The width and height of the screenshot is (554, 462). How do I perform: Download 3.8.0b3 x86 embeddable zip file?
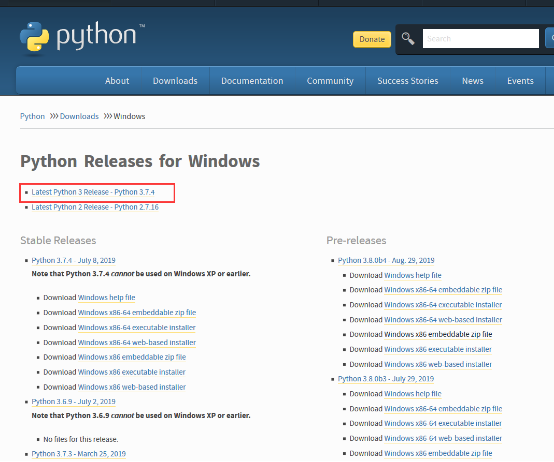click(438, 453)
